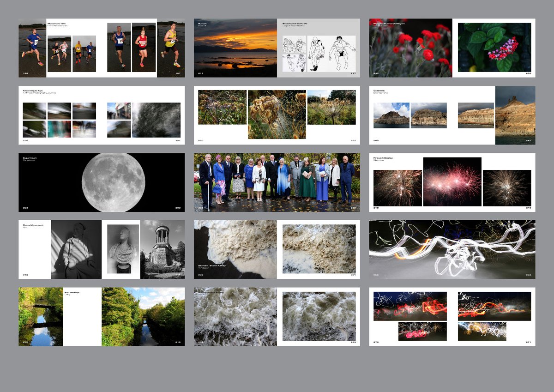
Task: Open the orange sunset over water photo
Action: 235,48
